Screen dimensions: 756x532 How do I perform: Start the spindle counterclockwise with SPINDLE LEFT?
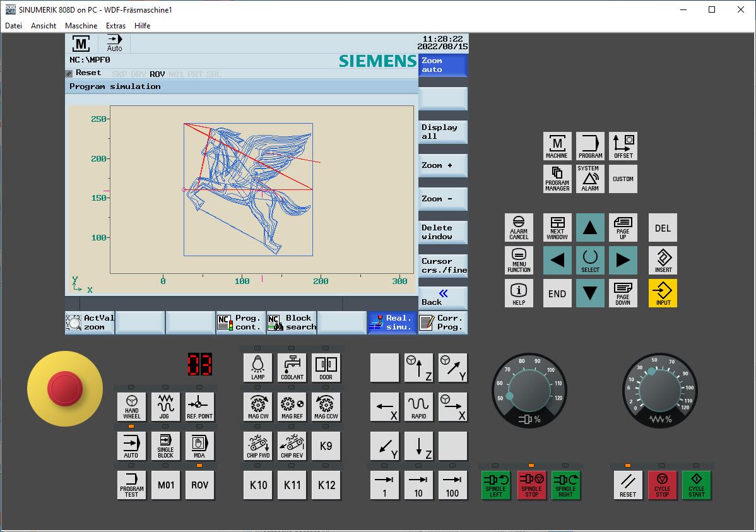tap(496, 485)
